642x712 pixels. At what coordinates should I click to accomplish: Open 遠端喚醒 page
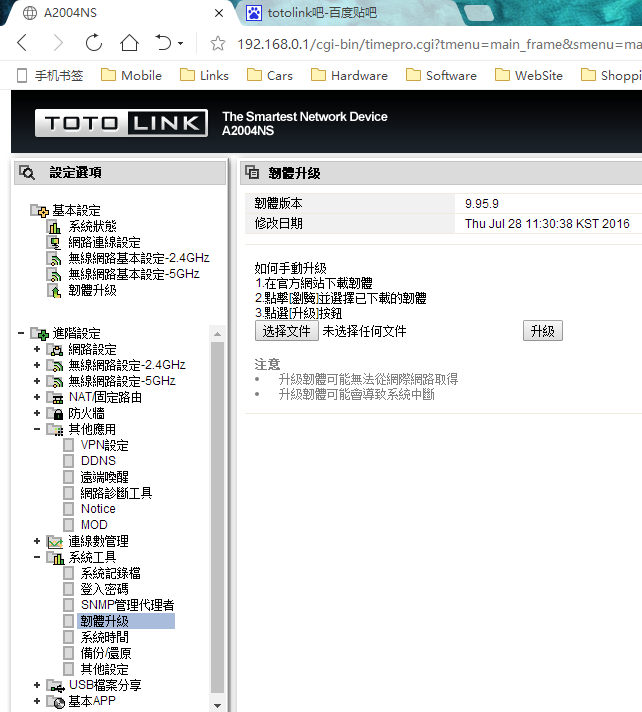click(105, 477)
